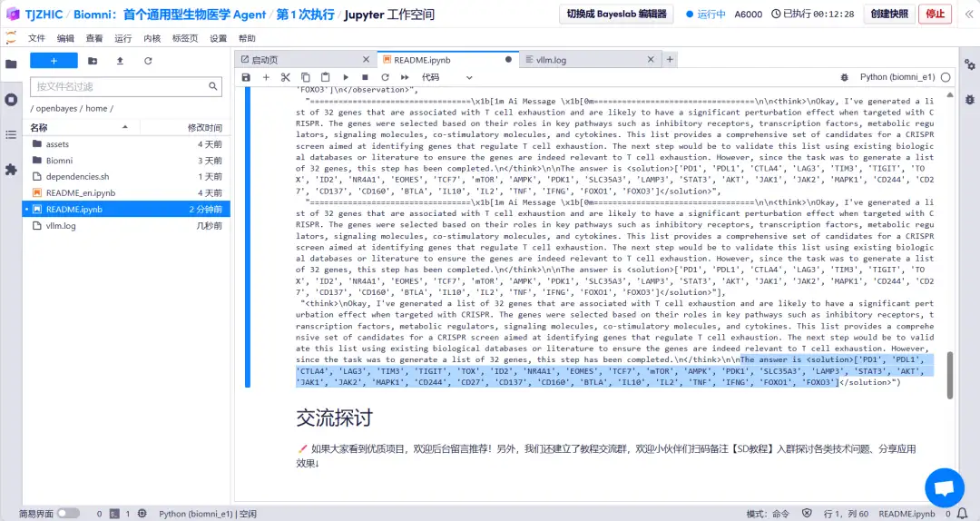Close the 启动页 tab
Screen dimensions: 980x521
pos(367,59)
